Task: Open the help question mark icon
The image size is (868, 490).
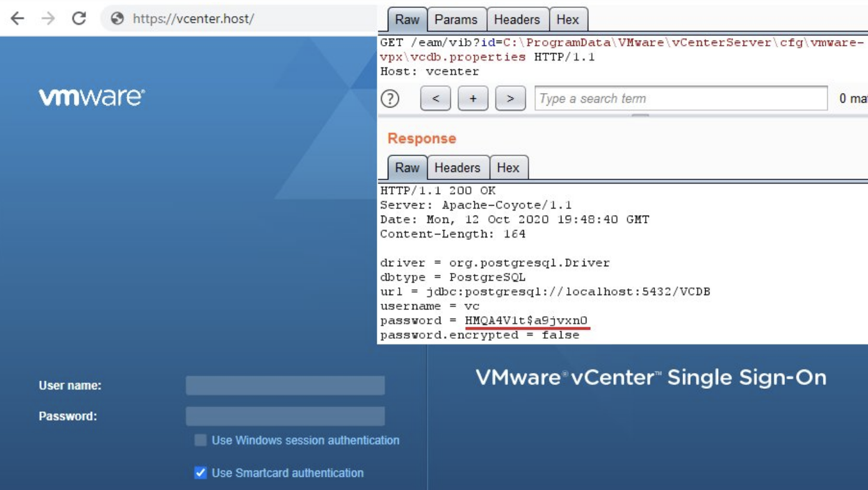Action: (390, 99)
